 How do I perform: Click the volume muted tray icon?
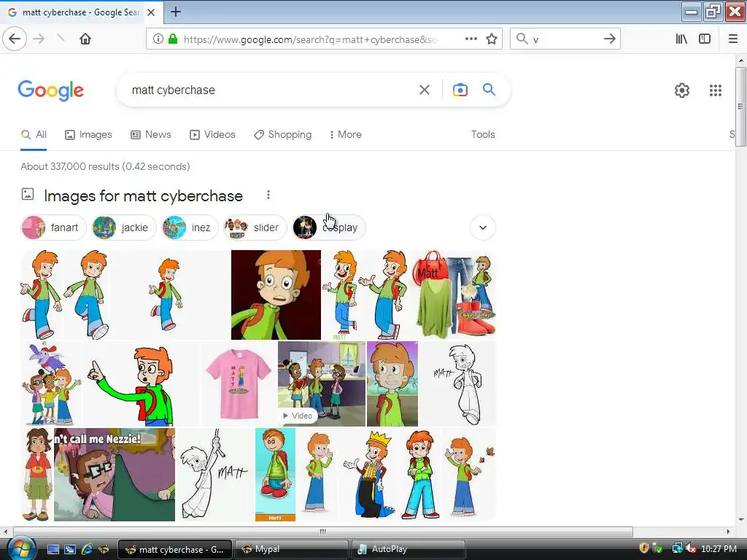(x=692, y=548)
